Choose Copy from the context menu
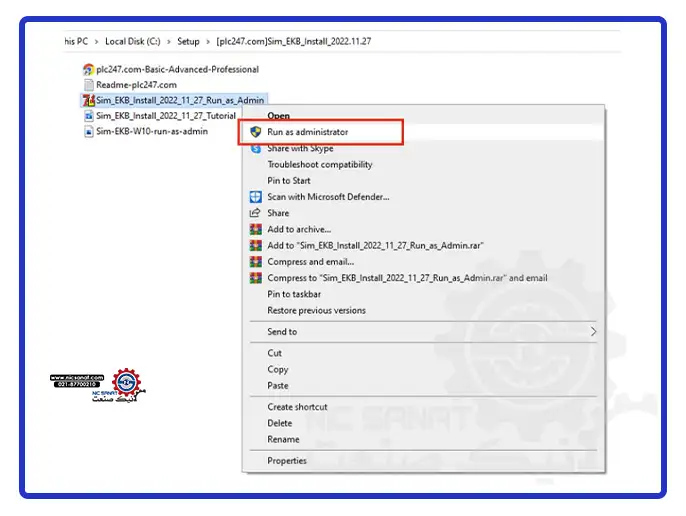This screenshot has height=516, width=686. pyautogui.click(x=278, y=369)
